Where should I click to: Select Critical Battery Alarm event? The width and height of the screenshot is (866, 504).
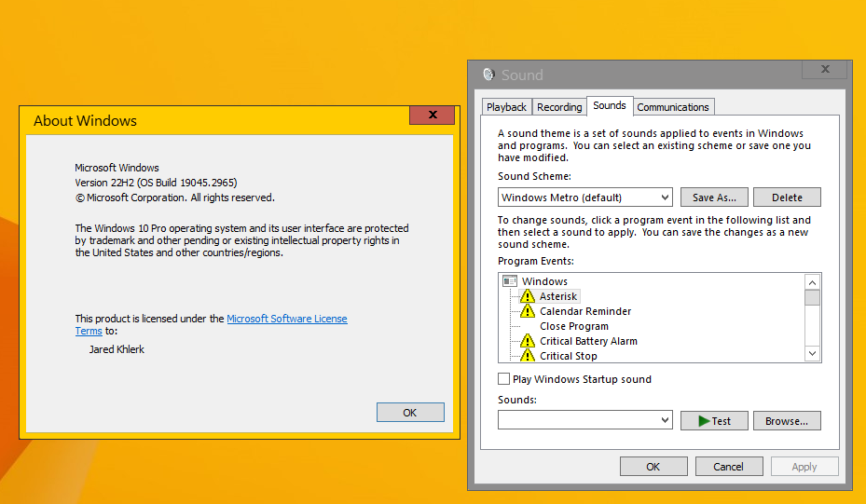click(589, 341)
